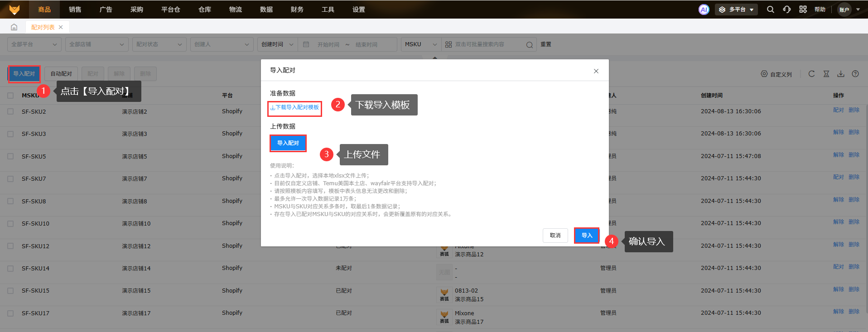The width and height of the screenshot is (868, 332).
Task: Open the 广告 menu
Action: point(106,10)
